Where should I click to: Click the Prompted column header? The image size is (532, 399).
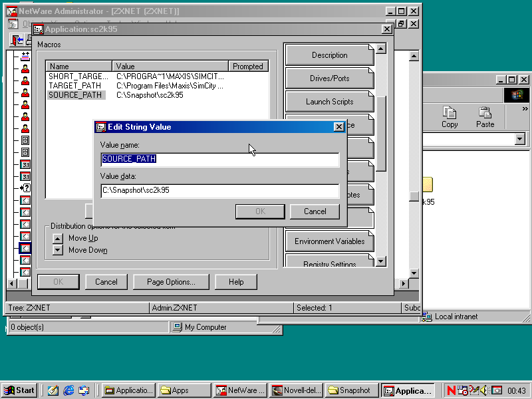pos(248,66)
